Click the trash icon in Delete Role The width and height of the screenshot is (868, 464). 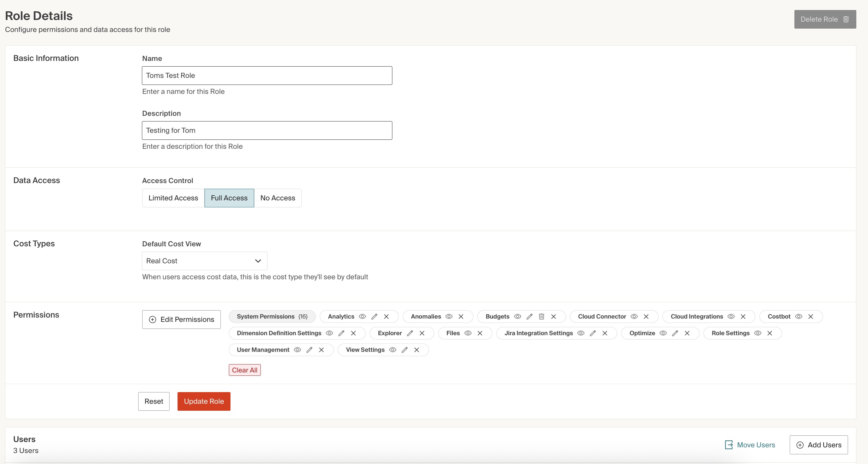[x=846, y=19]
